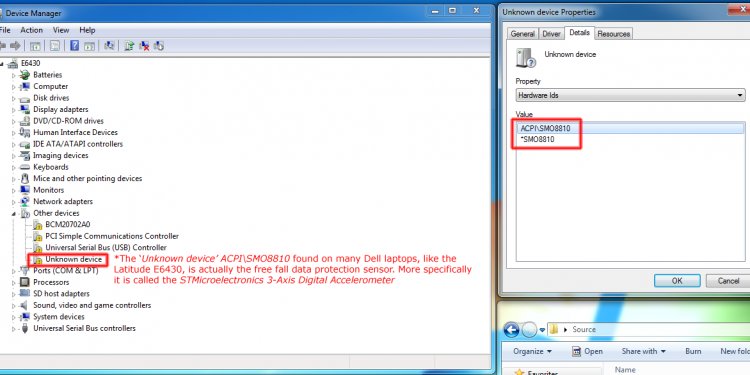Click the Scan for hardware changes toolbar icon

tap(109, 46)
